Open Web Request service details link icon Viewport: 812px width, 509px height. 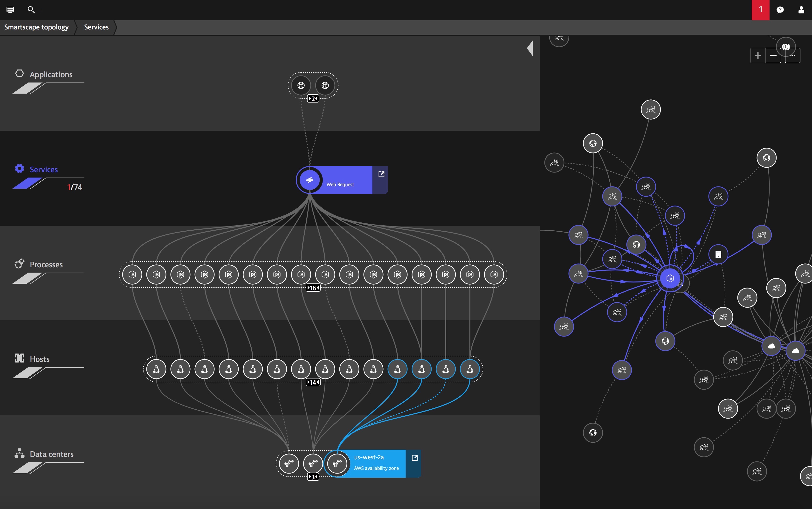pyautogui.click(x=381, y=174)
